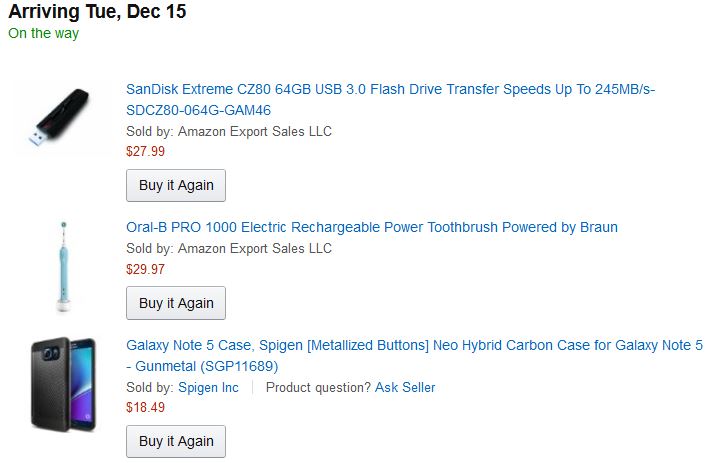Visit the Spigen Inc seller page

pos(208,387)
